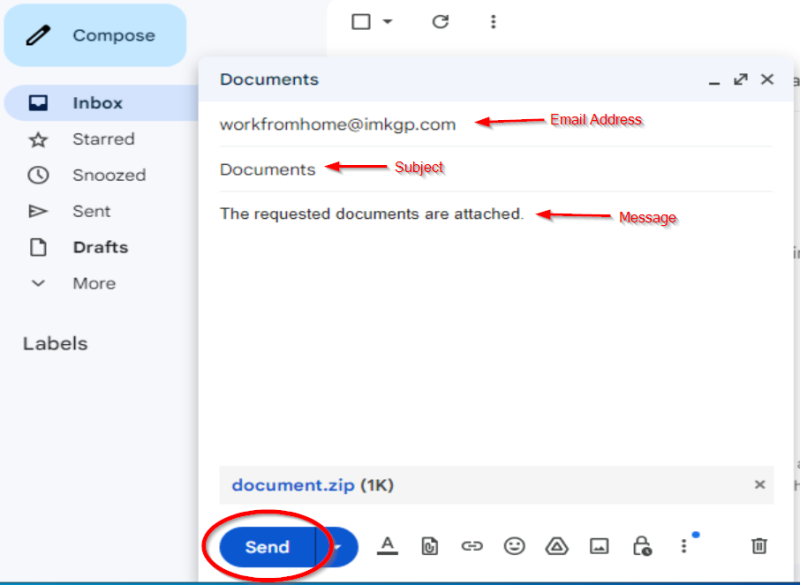Open the Send options dropdown arrow
Image resolution: width=800 pixels, height=585 pixels.
pos(336,546)
